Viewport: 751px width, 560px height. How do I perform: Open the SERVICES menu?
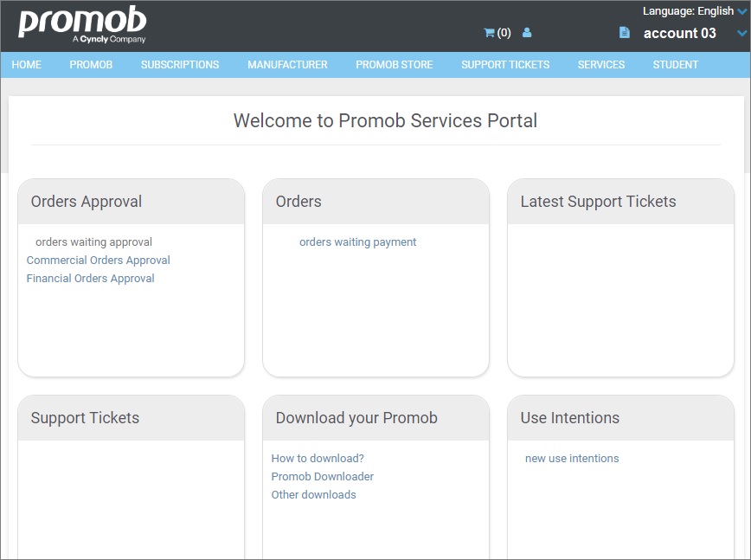pyautogui.click(x=601, y=65)
